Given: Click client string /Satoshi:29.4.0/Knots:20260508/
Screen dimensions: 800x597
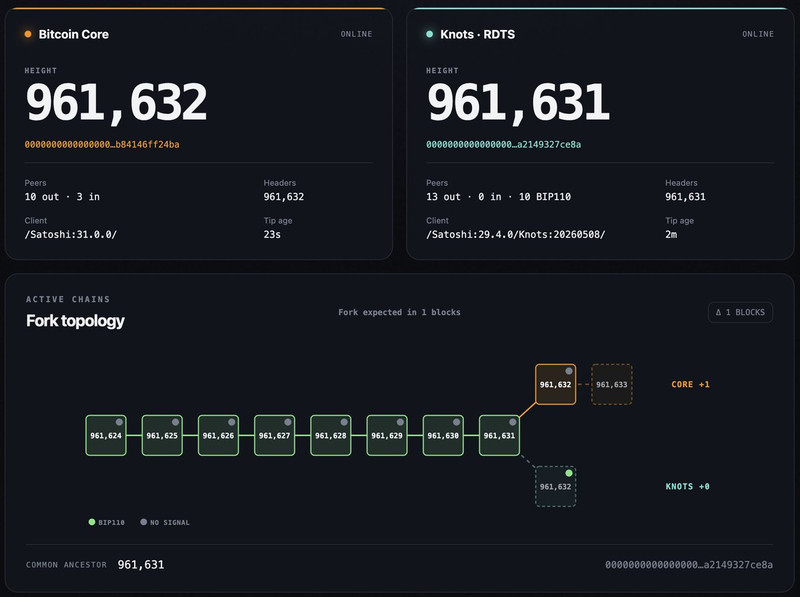Looking at the screenshot, I should 516,234.
